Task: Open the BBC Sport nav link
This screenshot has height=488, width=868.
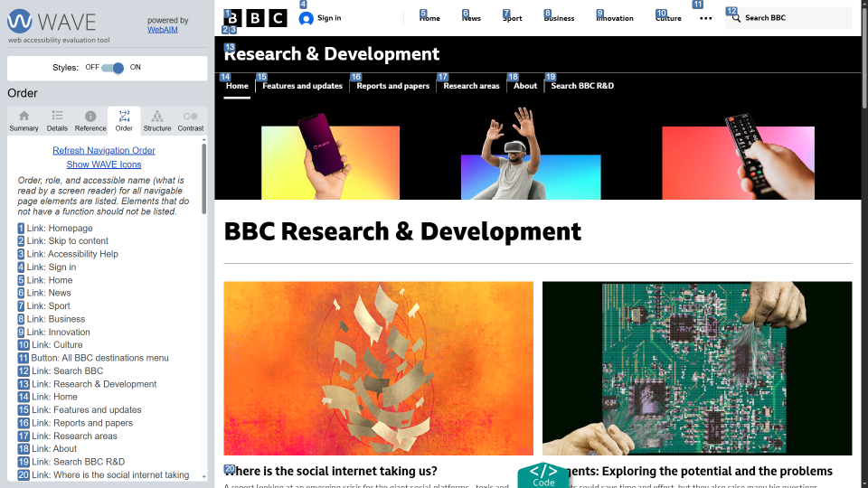Action: click(x=512, y=18)
